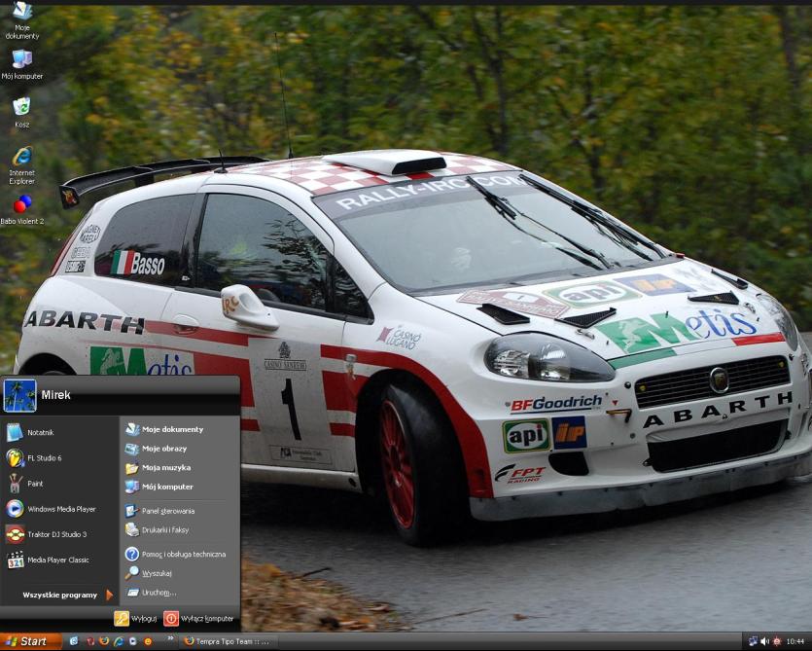Image resolution: width=812 pixels, height=651 pixels.
Task: Open Pomoc i obsługa techniczna
Action: pyautogui.click(x=178, y=554)
